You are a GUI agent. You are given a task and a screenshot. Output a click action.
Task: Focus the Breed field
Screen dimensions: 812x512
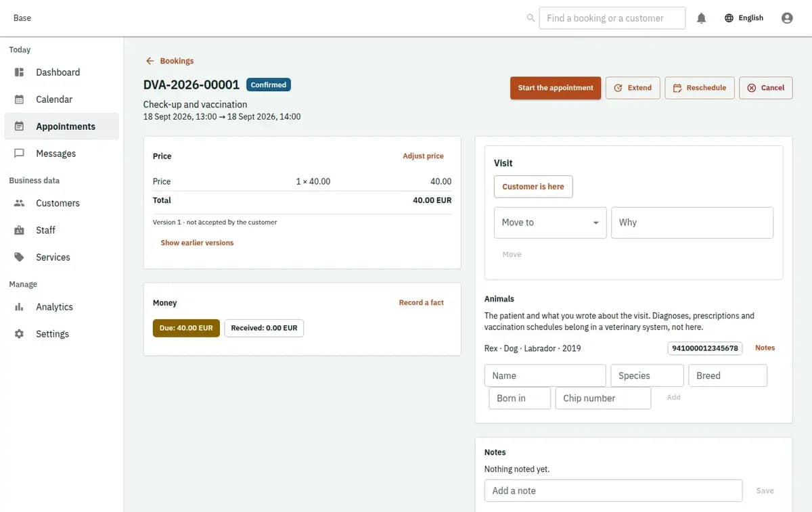pos(727,375)
